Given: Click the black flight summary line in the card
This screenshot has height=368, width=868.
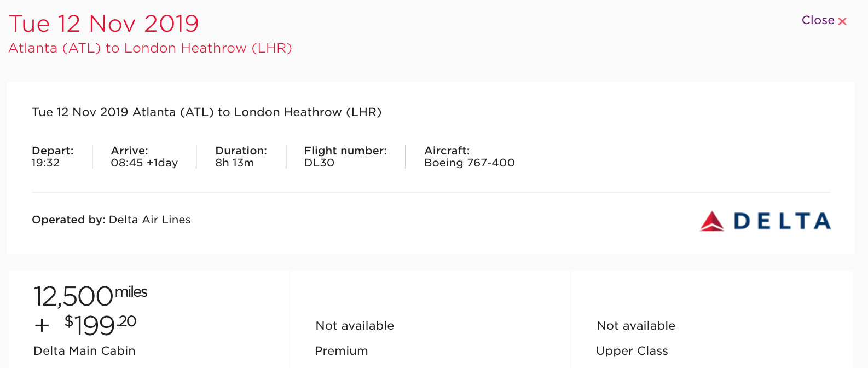Looking at the screenshot, I should [x=206, y=112].
